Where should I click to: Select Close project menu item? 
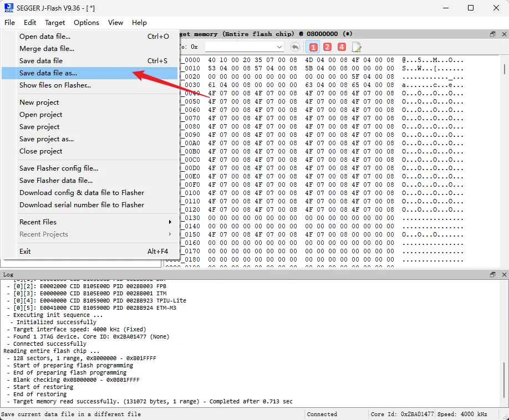[x=90, y=151]
